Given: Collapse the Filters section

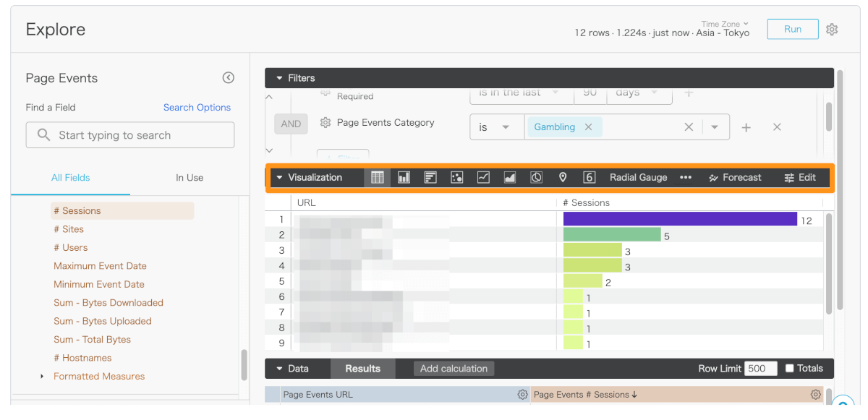Looking at the screenshot, I should [279, 78].
